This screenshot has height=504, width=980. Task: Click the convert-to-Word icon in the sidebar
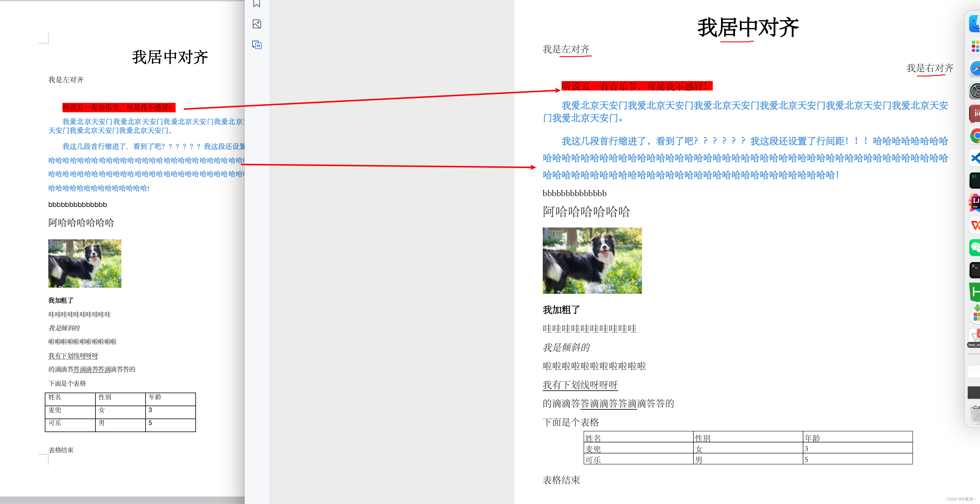point(257,45)
